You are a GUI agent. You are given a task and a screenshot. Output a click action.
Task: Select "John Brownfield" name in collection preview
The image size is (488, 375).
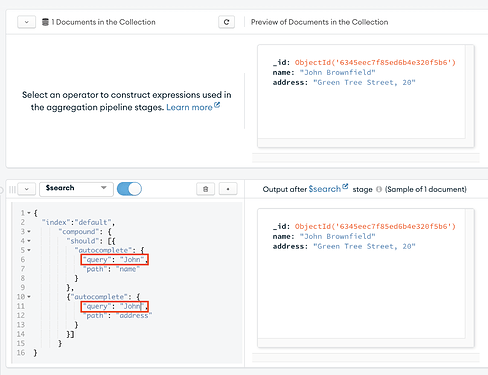pyautogui.click(x=337, y=72)
